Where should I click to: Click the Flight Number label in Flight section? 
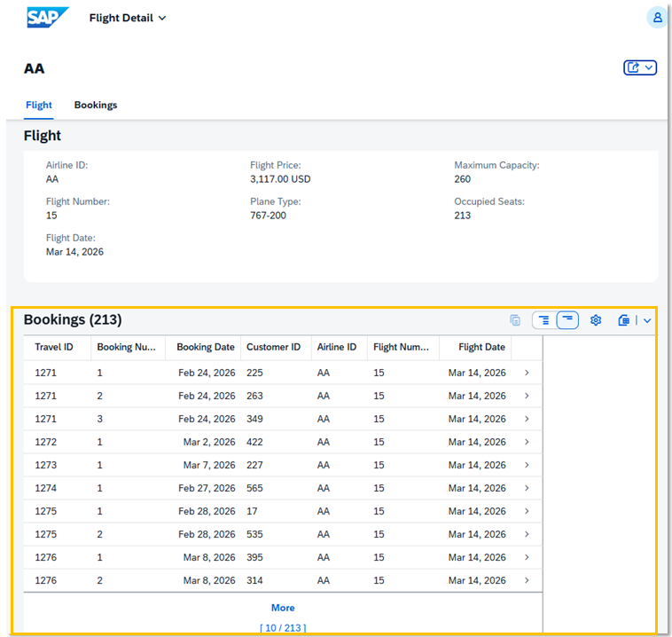(x=77, y=202)
